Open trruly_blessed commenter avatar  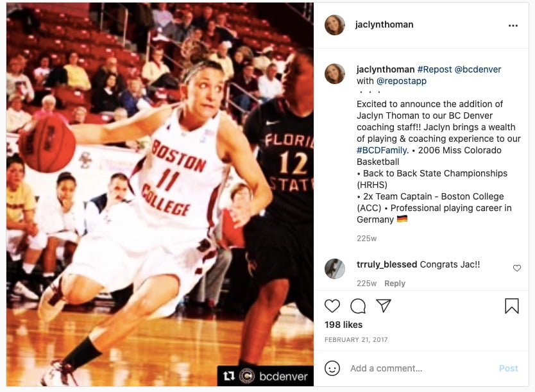[x=334, y=269]
